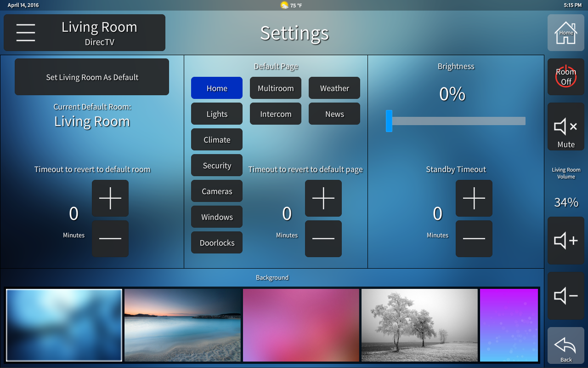The image size is (588, 368).
Task: Tap the Back arrow icon
Action: pos(566,345)
